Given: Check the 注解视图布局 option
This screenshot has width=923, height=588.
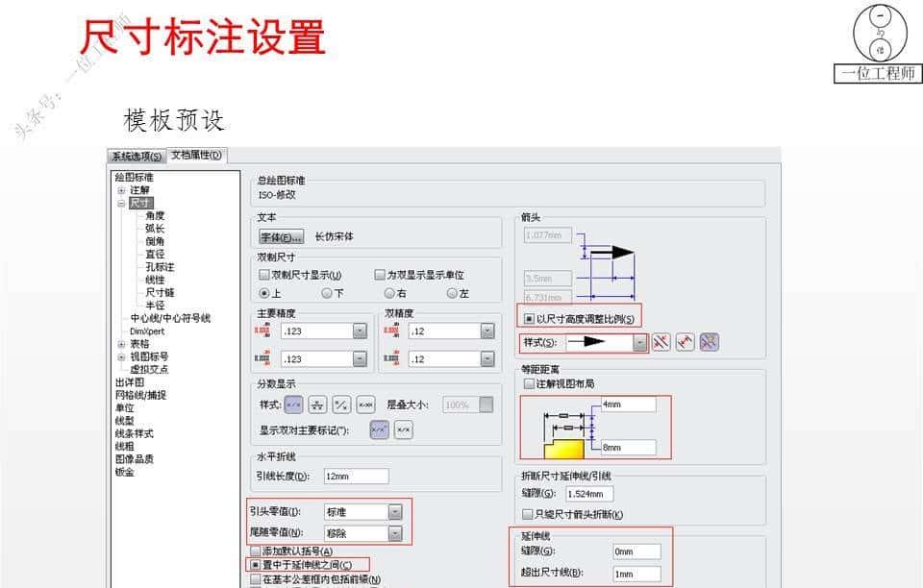Looking at the screenshot, I should (531, 382).
